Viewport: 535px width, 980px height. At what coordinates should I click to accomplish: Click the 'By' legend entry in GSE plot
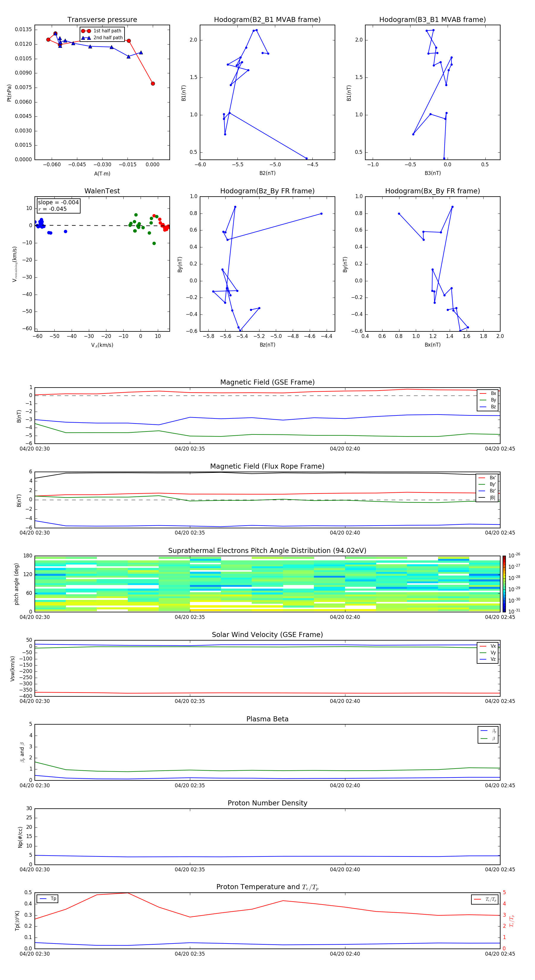(x=488, y=400)
